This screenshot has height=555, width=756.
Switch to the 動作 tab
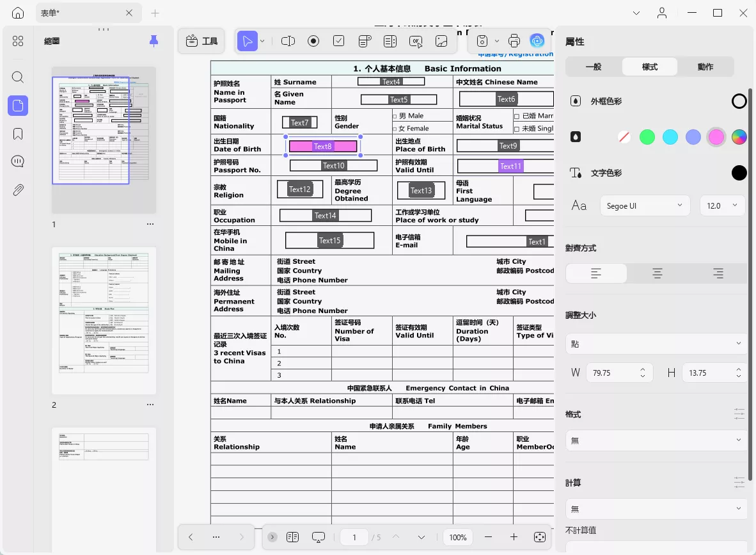pyautogui.click(x=705, y=67)
